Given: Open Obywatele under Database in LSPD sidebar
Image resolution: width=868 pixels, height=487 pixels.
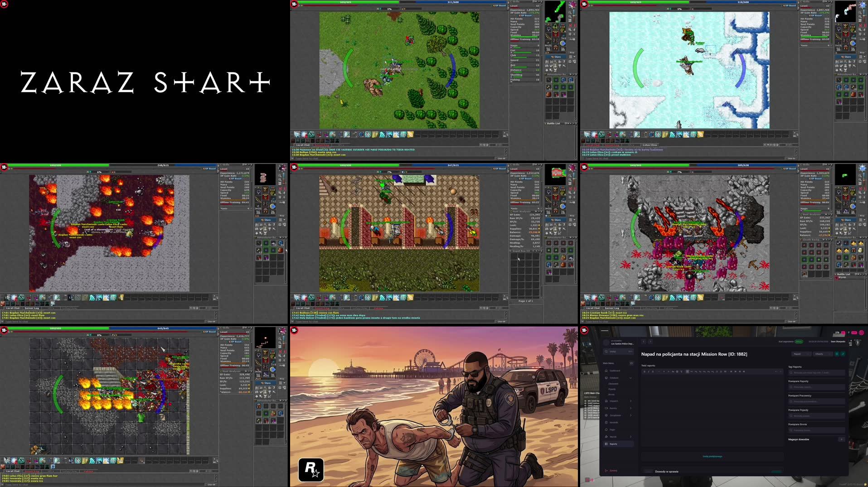Looking at the screenshot, I should [x=613, y=384].
